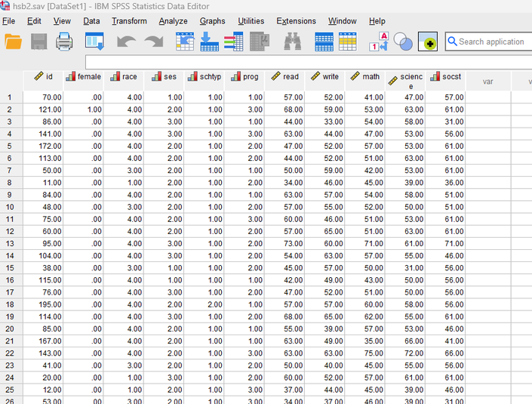Open Recall recently used dialogs icon

(x=94, y=42)
